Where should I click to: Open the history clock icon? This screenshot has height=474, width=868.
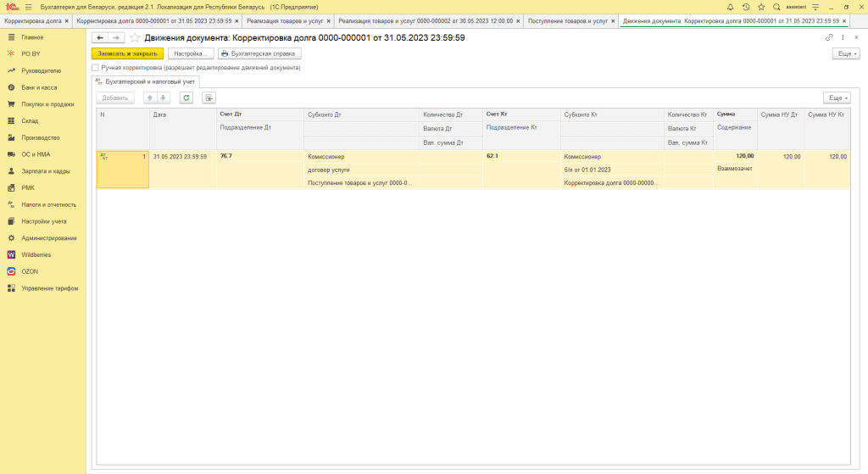[x=744, y=7]
